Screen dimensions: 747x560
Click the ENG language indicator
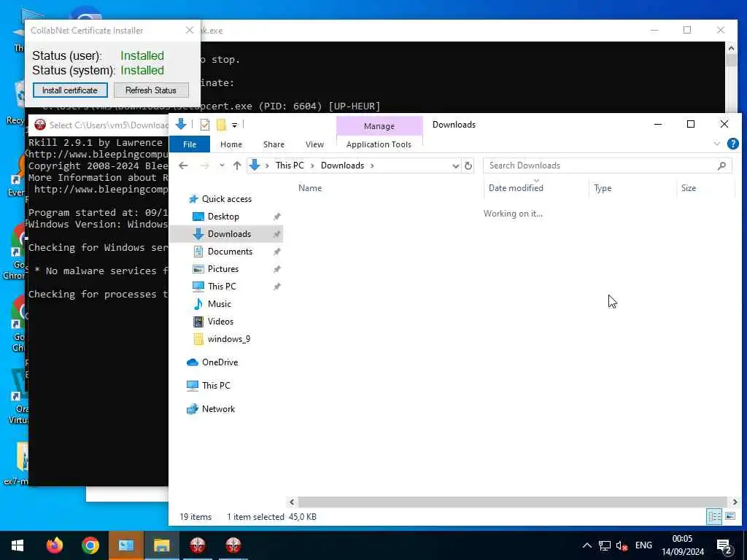[643, 545]
